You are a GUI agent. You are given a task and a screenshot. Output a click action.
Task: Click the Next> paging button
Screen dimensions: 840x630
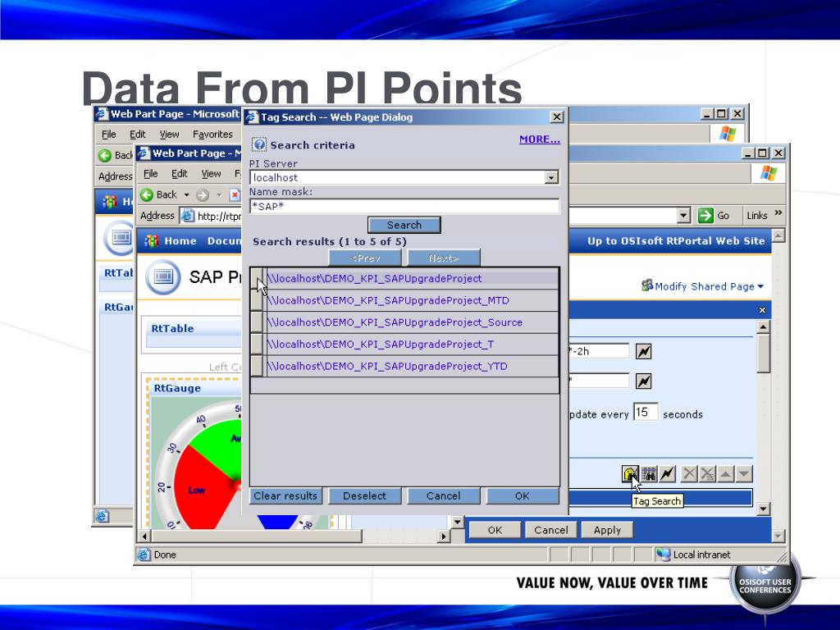444,258
